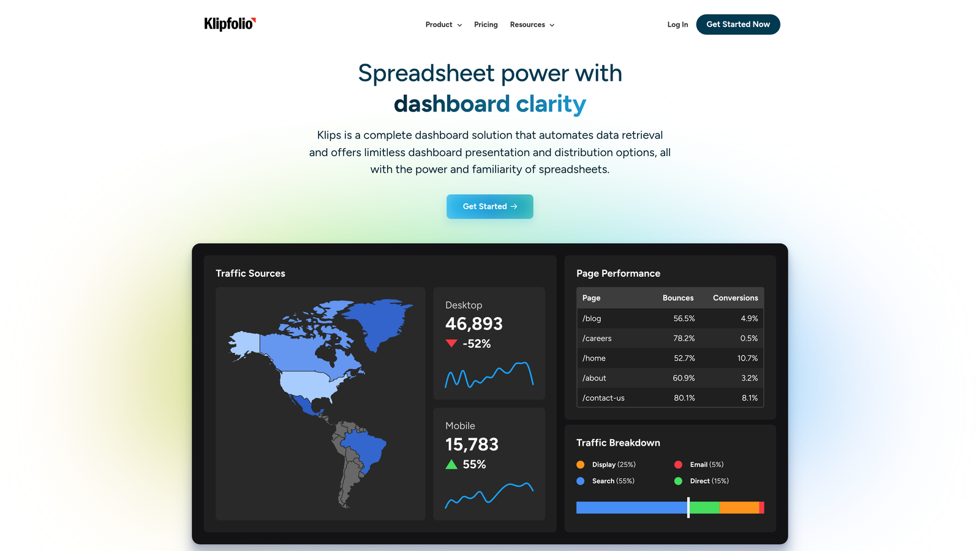Click the 8.1% conversions value
This screenshot has width=980, height=551.
750,398
